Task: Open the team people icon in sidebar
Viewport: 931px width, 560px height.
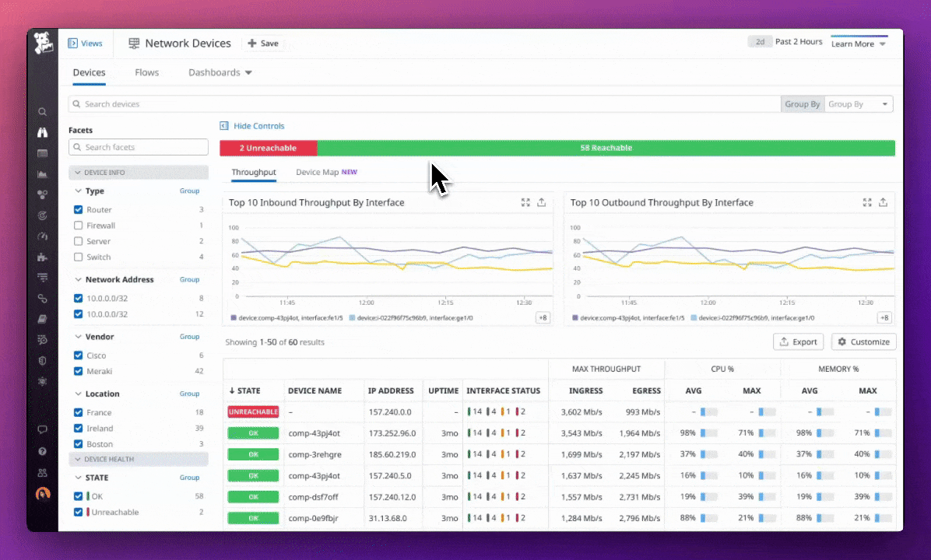Action: click(42, 473)
